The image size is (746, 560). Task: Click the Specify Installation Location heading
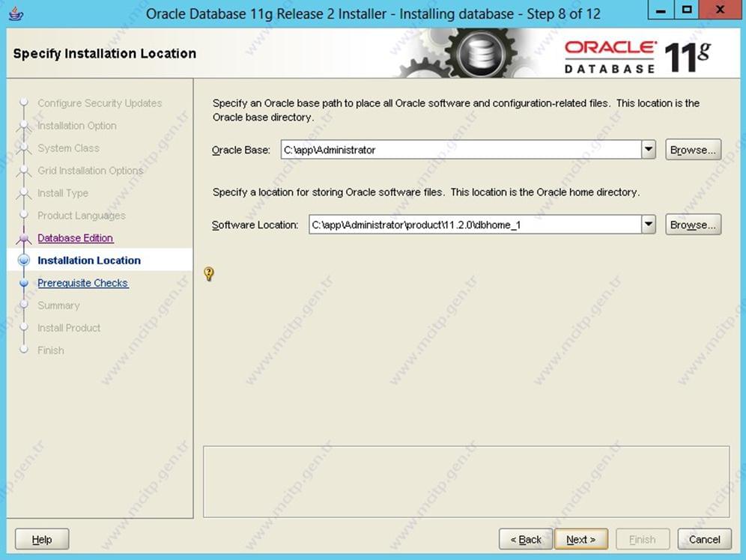tap(105, 53)
